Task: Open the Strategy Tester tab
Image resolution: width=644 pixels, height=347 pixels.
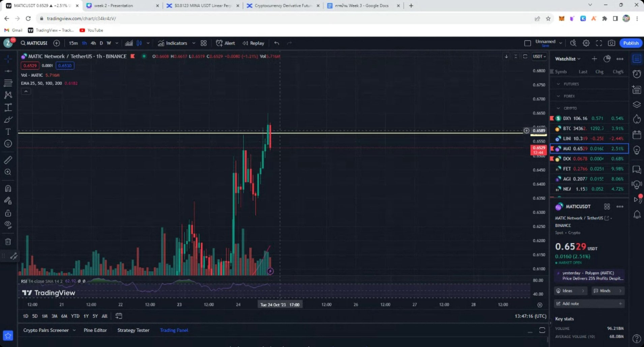Action: click(133, 330)
